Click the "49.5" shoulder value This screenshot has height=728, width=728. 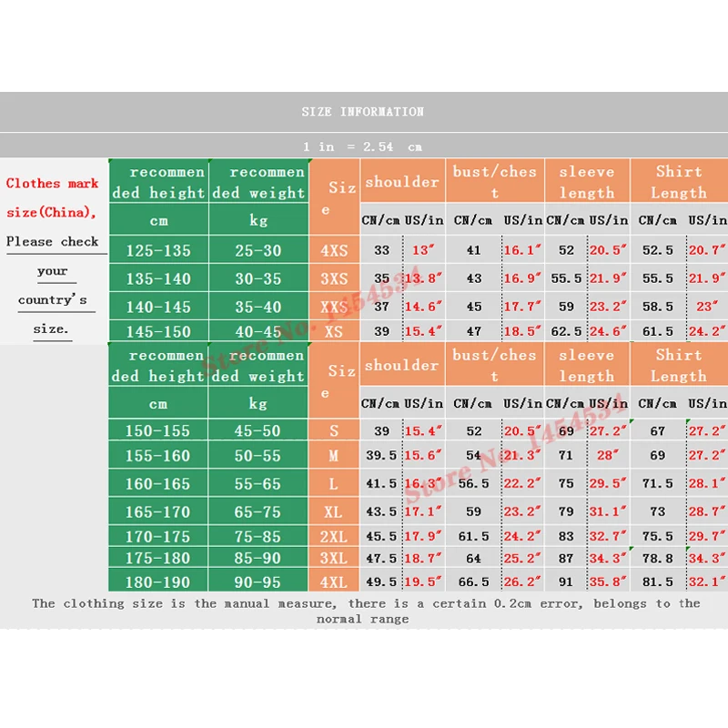click(x=381, y=581)
